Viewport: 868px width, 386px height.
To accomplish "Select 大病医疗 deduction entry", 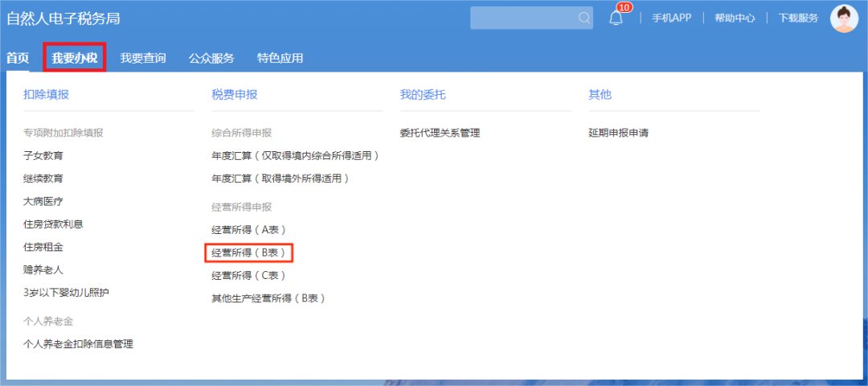I will coord(43,202).
